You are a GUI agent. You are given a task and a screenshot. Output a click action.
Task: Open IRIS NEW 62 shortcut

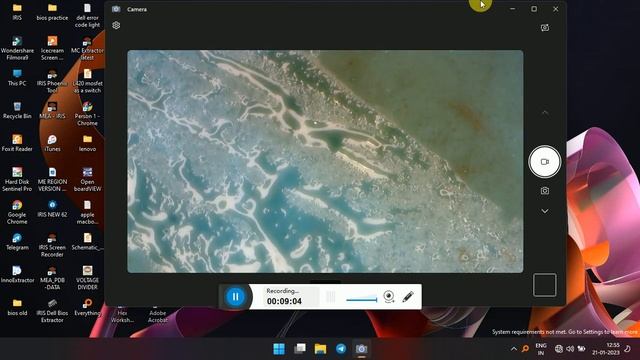click(52, 209)
